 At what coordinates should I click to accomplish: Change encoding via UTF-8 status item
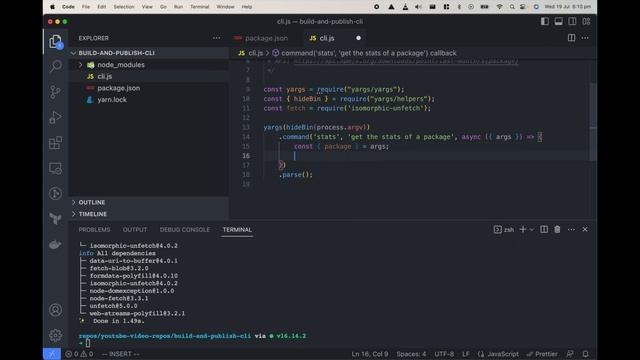click(444, 354)
